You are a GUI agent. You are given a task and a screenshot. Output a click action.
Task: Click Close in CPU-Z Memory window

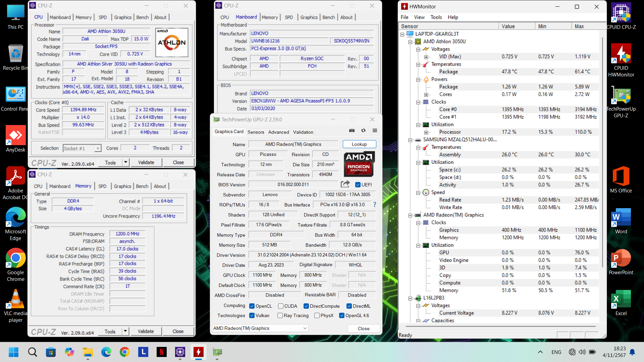[178, 331]
